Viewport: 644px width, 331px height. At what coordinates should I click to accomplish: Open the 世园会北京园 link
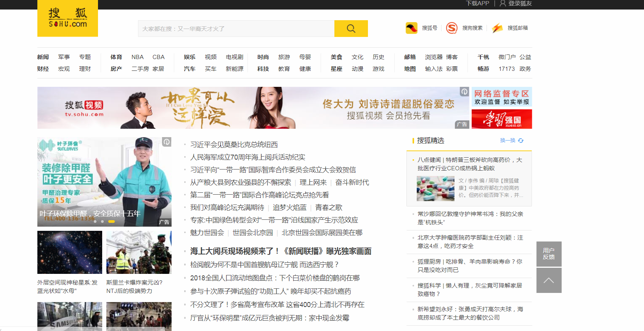(253, 233)
